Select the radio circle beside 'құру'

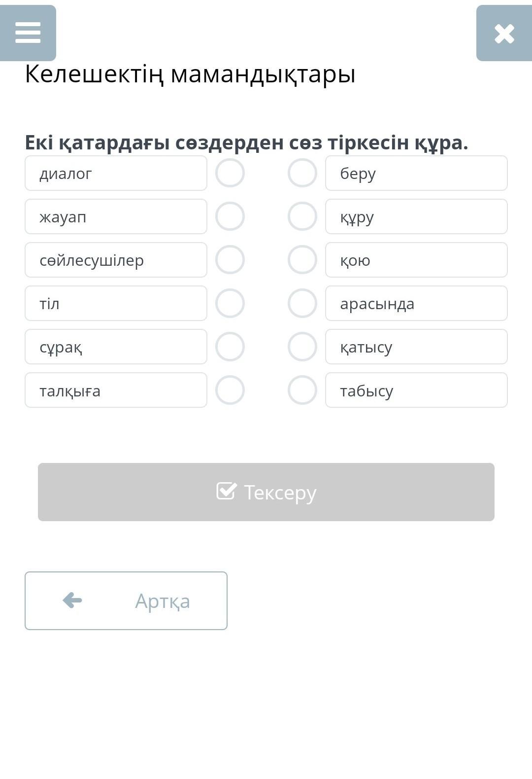coord(302,216)
